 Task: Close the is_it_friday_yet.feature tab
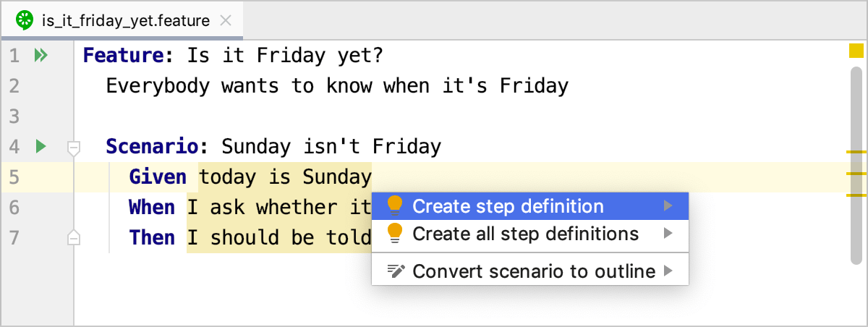point(226,20)
